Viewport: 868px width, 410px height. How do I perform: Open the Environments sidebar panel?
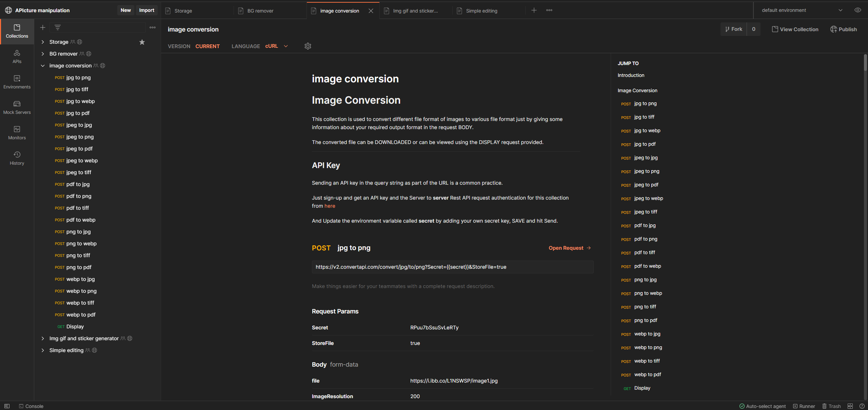point(17,82)
